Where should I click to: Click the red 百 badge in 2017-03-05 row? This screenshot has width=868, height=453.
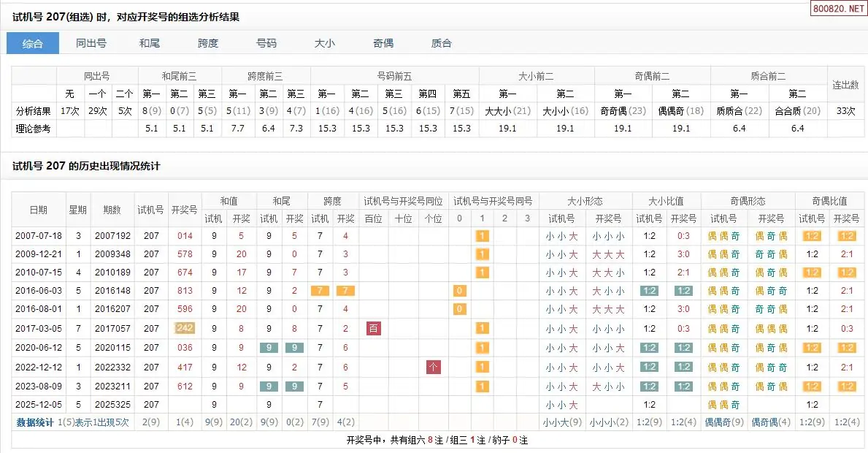374,329
